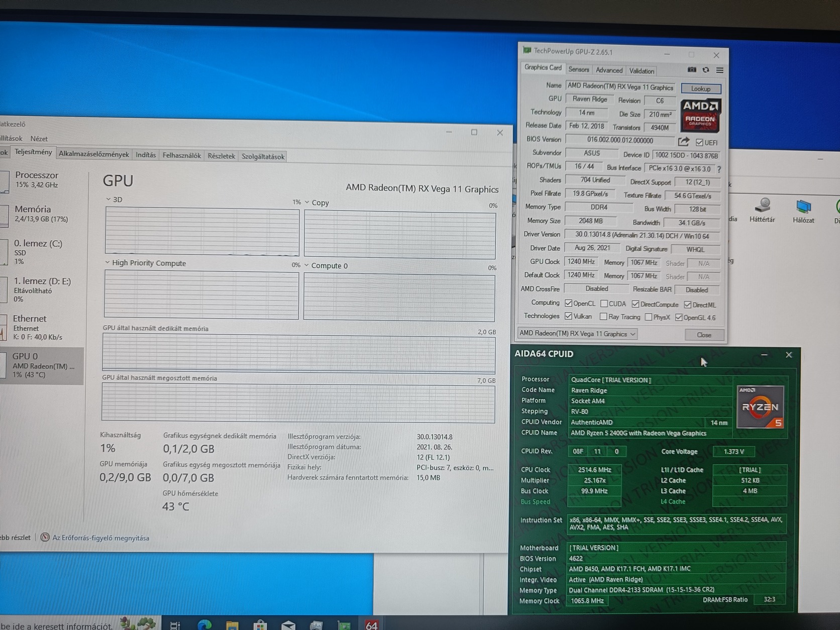
Task: Click the CPUID Name 'AMD Ryzen 5 2400G' value
Action: tap(638, 433)
